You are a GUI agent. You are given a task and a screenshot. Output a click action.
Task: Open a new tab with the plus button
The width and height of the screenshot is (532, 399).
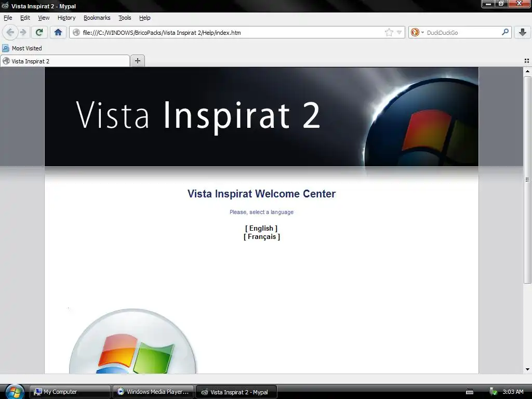(137, 61)
